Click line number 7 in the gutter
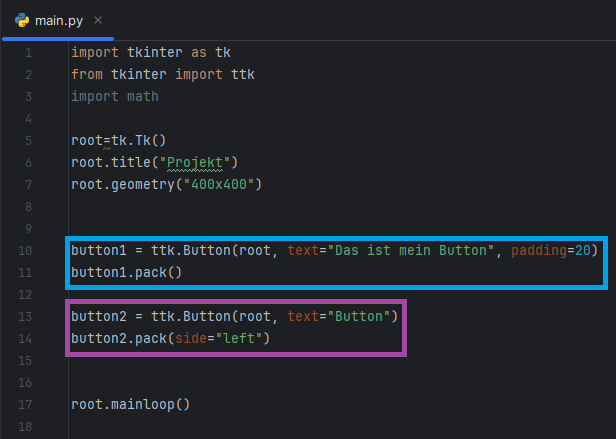 pyautogui.click(x=28, y=185)
